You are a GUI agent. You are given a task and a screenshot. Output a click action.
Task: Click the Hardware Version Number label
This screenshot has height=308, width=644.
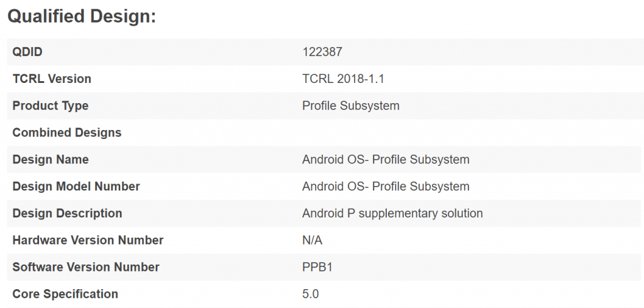(x=88, y=240)
